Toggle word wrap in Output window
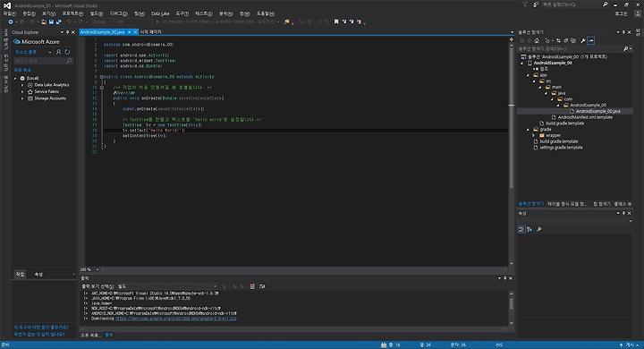Image resolution: width=644 pixels, height=349 pixels. [x=262, y=286]
